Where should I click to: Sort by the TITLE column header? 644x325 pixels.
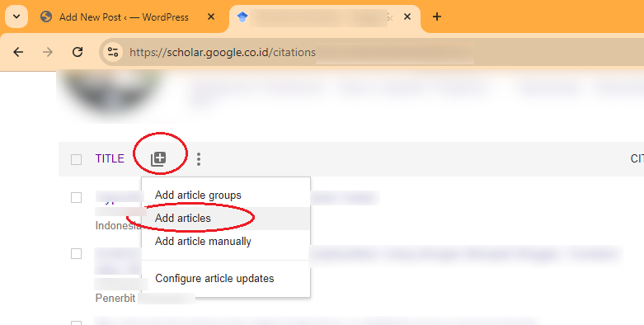tap(110, 158)
